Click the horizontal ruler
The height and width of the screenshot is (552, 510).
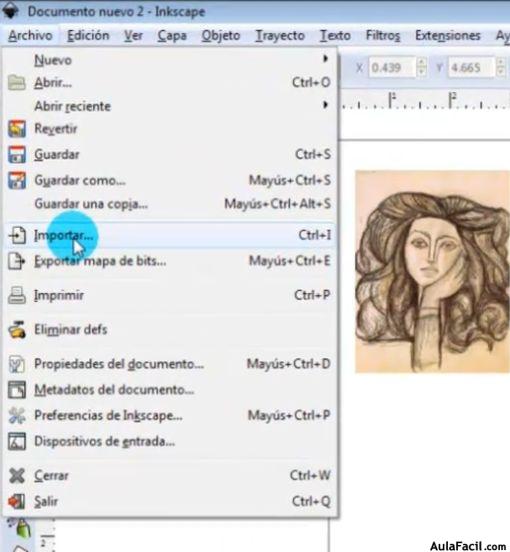point(425,100)
